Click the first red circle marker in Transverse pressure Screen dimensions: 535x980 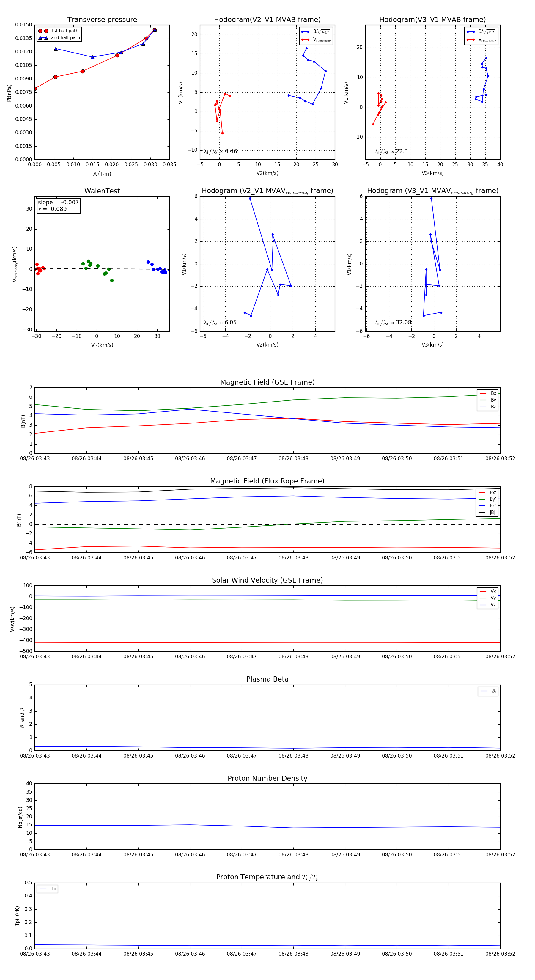[35, 88]
